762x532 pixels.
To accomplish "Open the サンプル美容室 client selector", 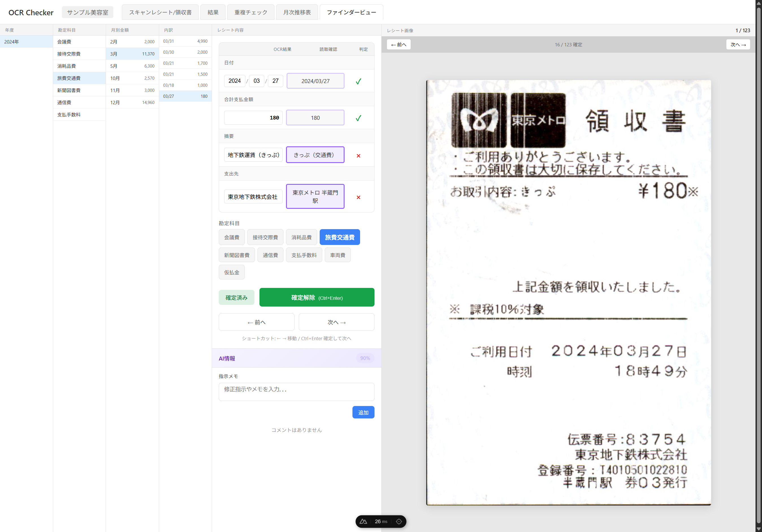I will 87,12.
